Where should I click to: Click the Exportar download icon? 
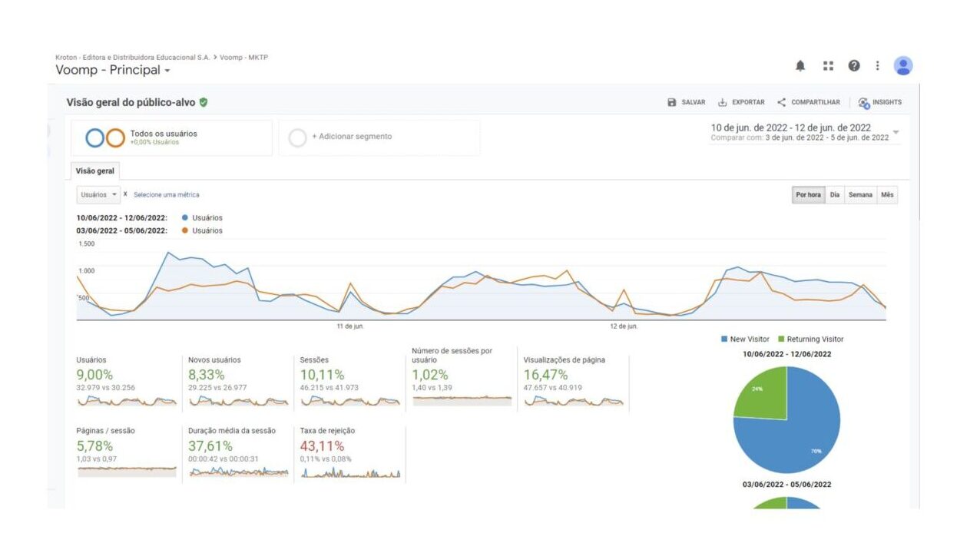[722, 102]
